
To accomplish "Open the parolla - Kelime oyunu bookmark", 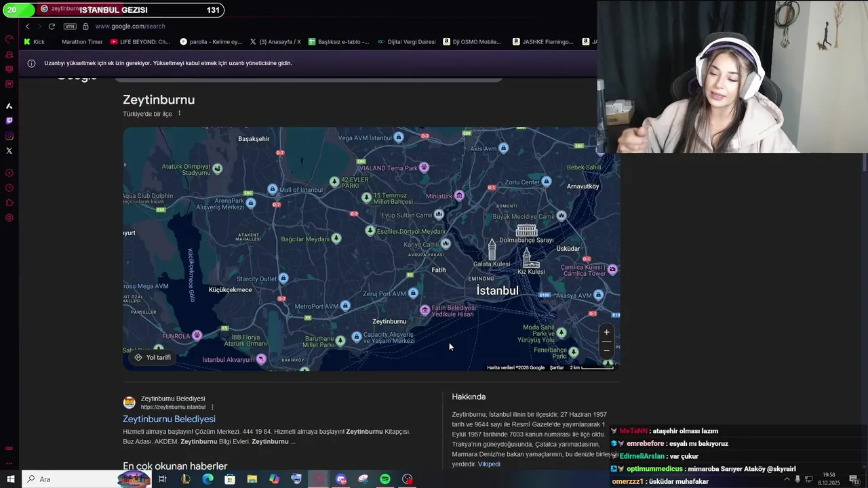I will tap(211, 42).
